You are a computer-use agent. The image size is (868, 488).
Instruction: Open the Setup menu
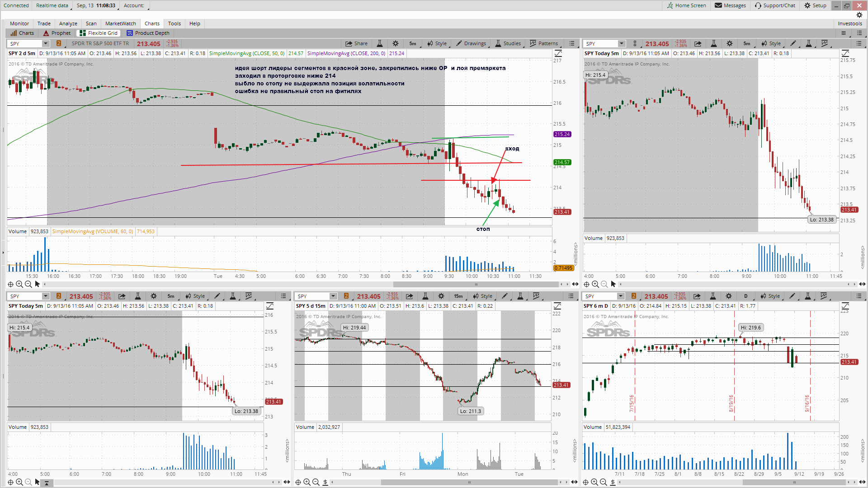click(816, 5)
